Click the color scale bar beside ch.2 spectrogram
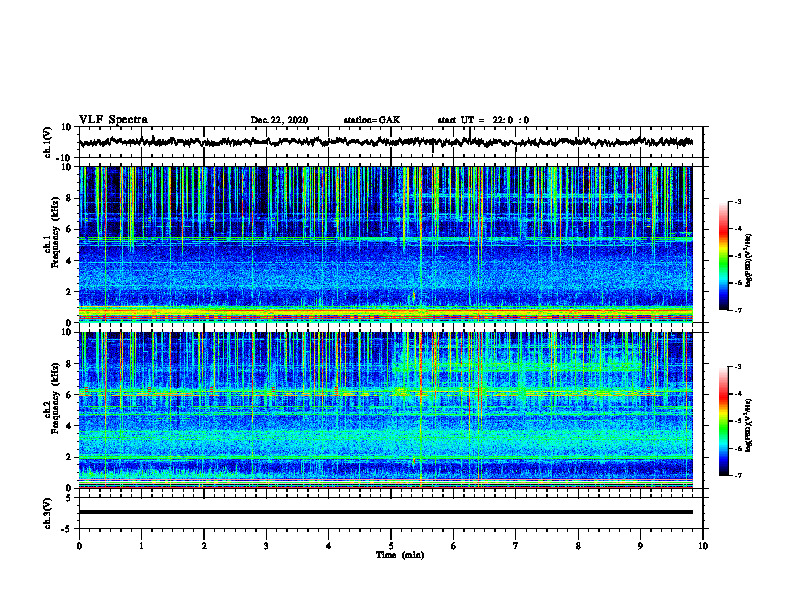This screenshot has width=792, height=612. 723,421
